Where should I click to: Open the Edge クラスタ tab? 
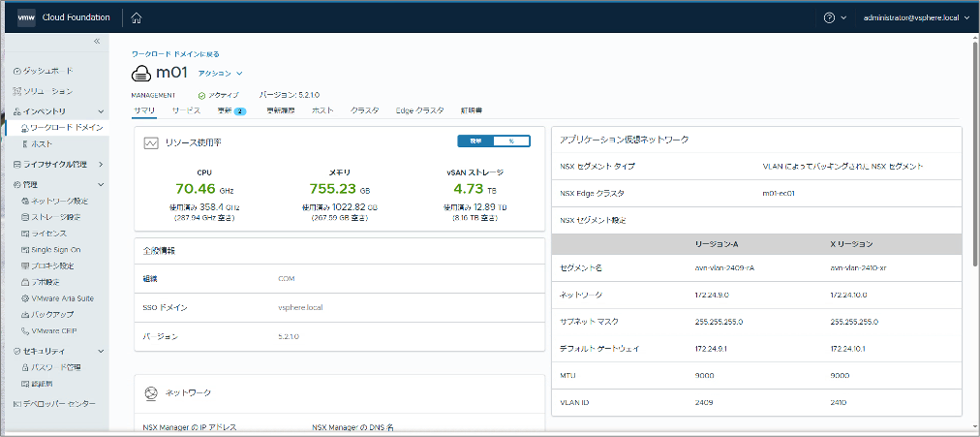point(419,110)
